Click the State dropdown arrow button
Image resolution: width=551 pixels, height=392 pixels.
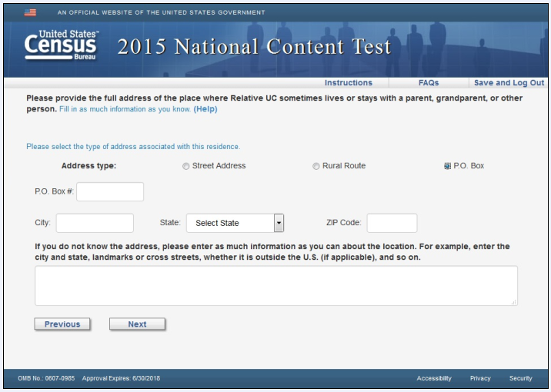[x=279, y=223]
